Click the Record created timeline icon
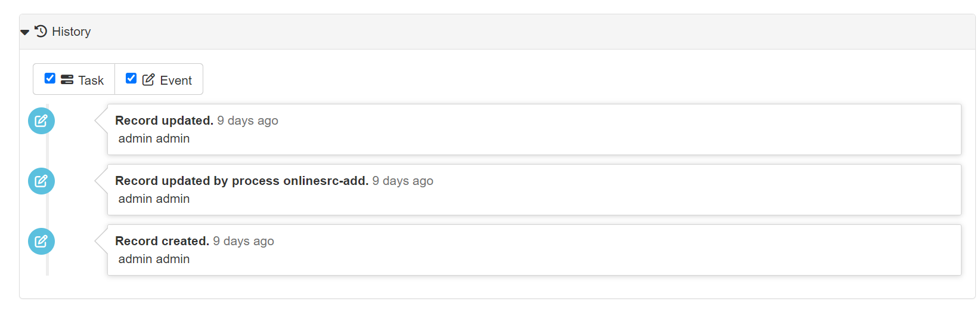Viewport: 980px width, 315px height. [x=41, y=242]
